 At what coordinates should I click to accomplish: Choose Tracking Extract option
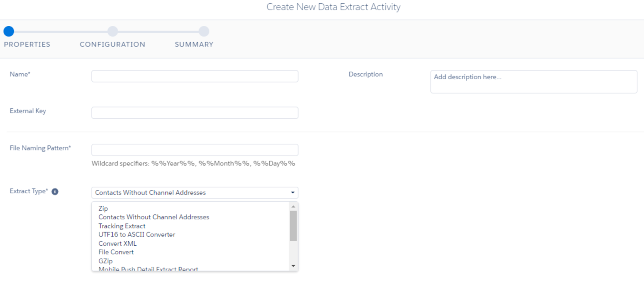click(x=122, y=226)
